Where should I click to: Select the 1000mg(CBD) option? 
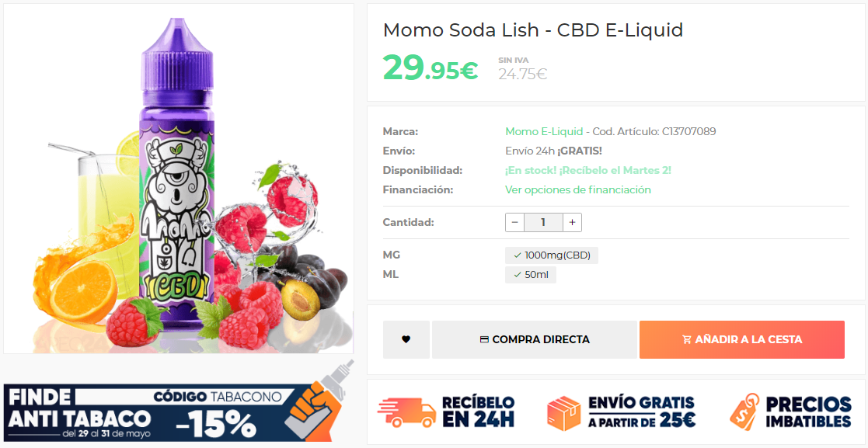[x=552, y=255]
